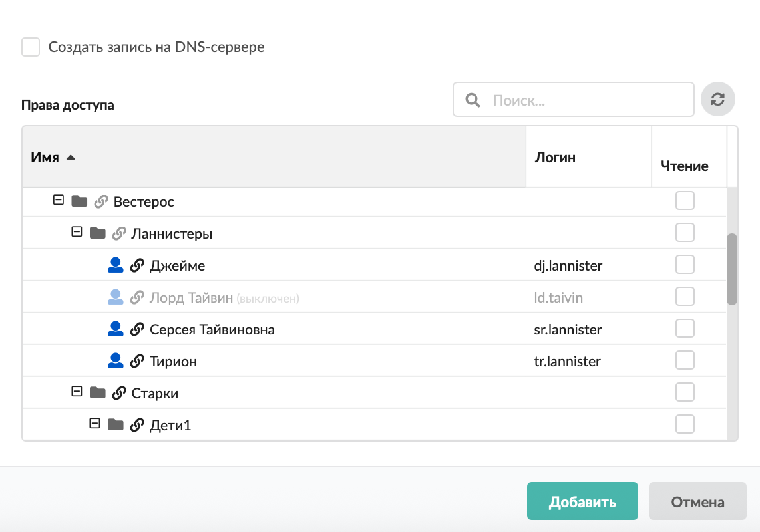Click the link icon next to Тирион
The image size is (760, 532).
tap(137, 362)
